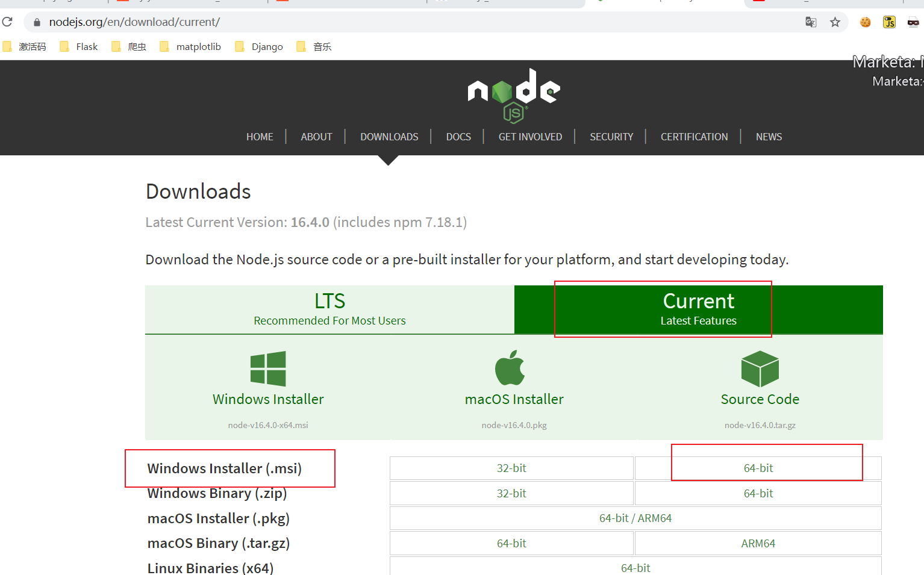924x575 pixels.
Task: Click the Apple logo icon
Action: click(x=510, y=367)
